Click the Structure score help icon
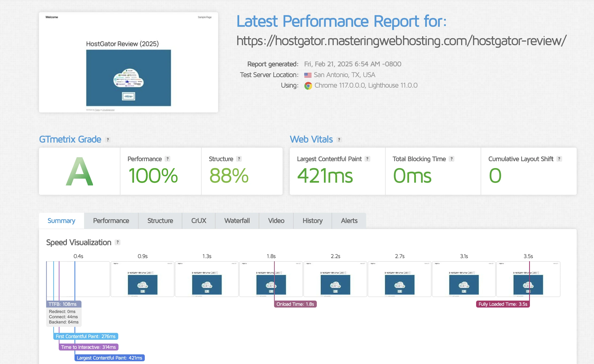 pyautogui.click(x=239, y=159)
